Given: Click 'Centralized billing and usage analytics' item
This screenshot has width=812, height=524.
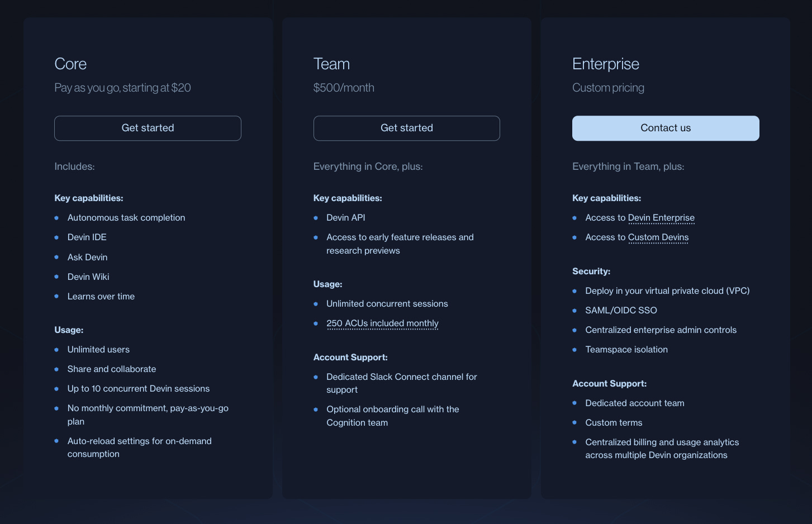Looking at the screenshot, I should pyautogui.click(x=662, y=449).
